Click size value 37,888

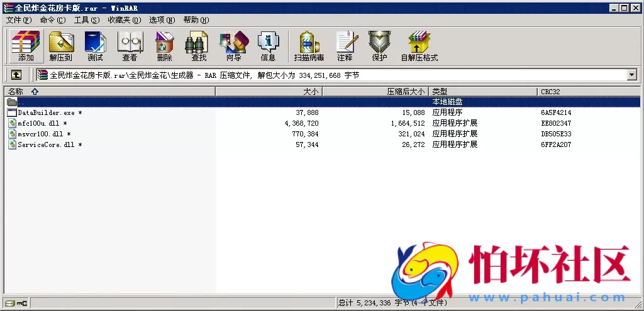tap(307, 112)
